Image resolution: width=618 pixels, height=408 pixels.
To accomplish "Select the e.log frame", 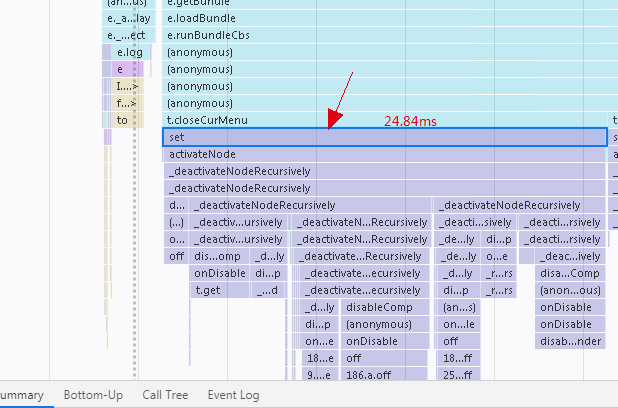I will (130, 52).
